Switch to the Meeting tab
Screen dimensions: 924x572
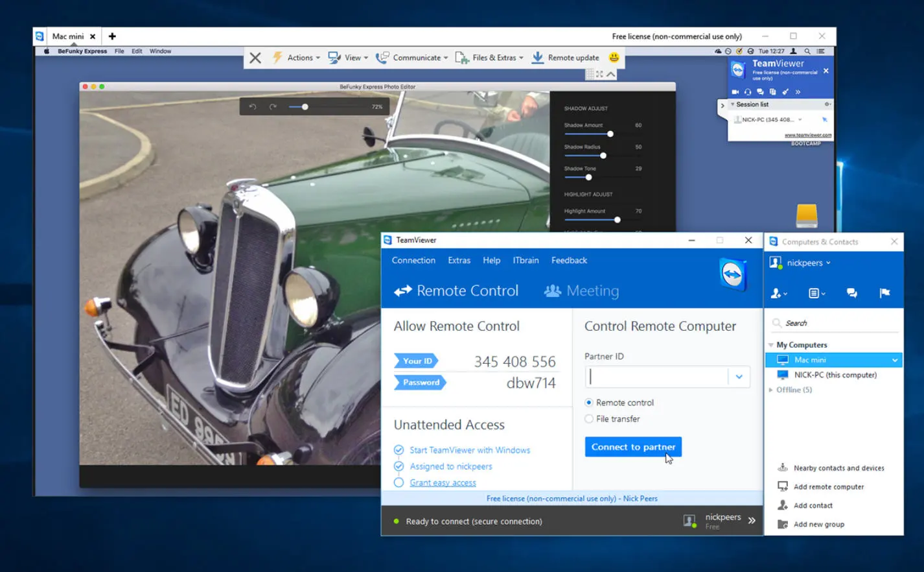coord(581,291)
